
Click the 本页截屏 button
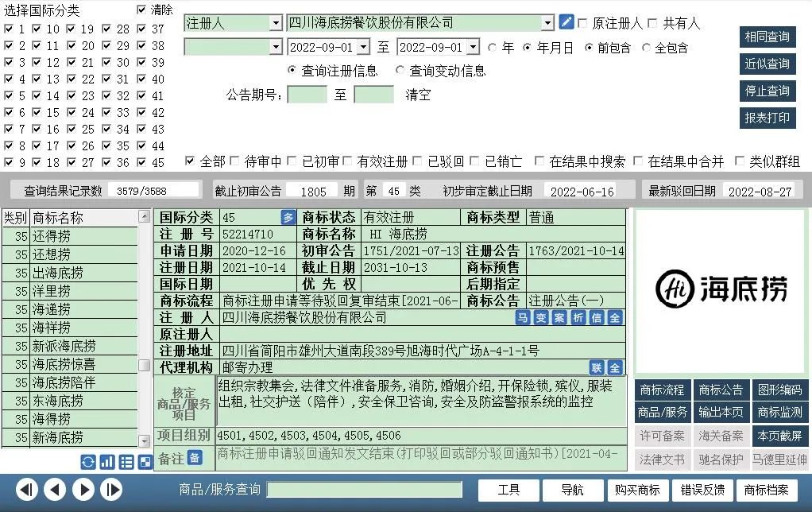[780, 436]
